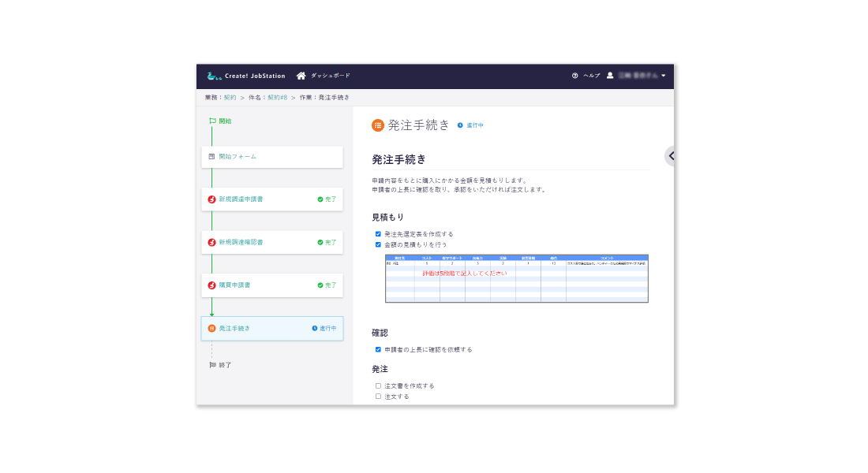Open the home dashboard icon
868x473 pixels.
[301, 76]
